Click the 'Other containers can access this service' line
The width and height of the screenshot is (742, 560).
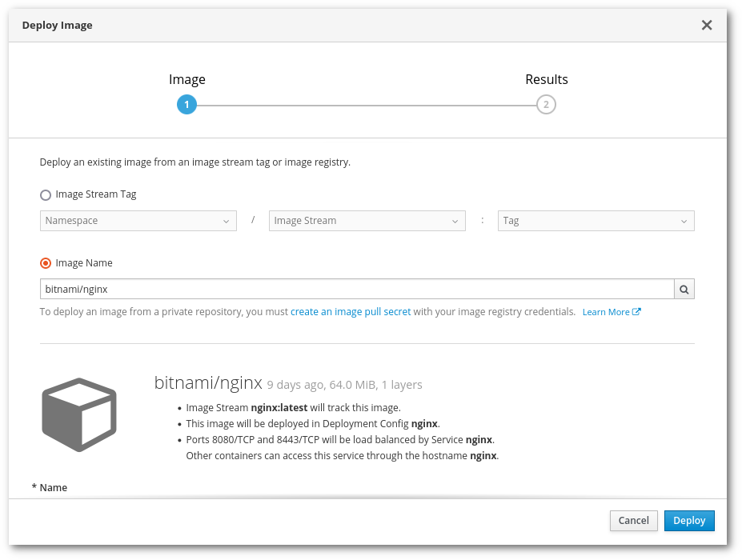click(343, 456)
